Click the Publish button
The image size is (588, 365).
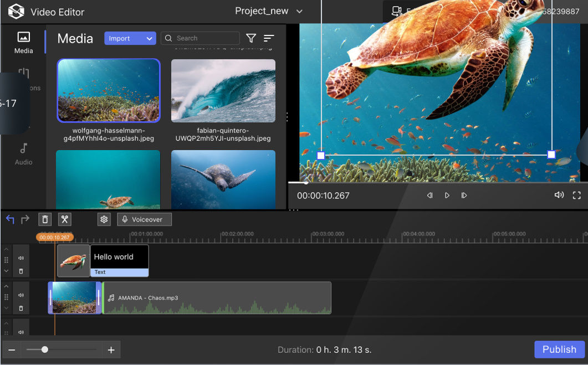coord(559,349)
